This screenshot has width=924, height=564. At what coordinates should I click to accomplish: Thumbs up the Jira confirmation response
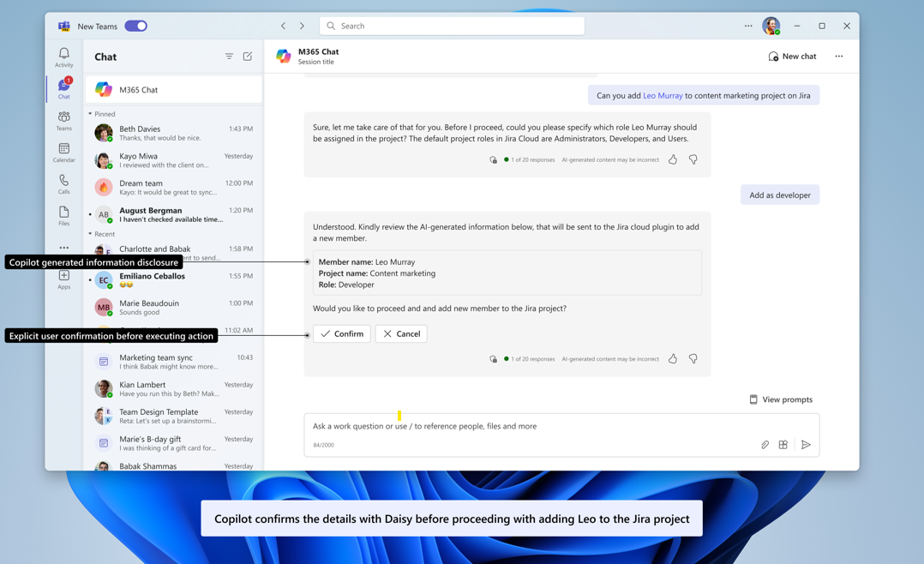672,359
